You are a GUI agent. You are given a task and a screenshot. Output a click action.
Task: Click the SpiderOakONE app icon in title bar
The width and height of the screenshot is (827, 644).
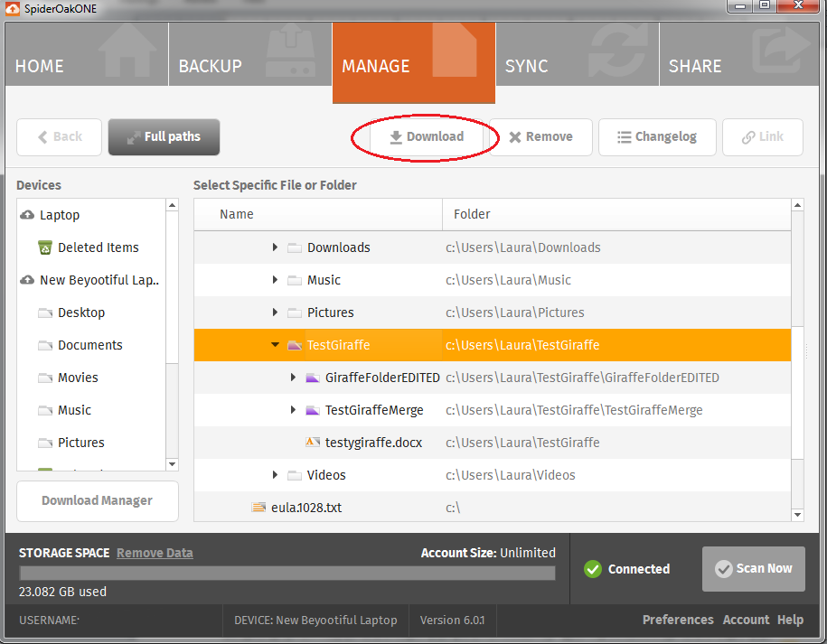[12, 8]
